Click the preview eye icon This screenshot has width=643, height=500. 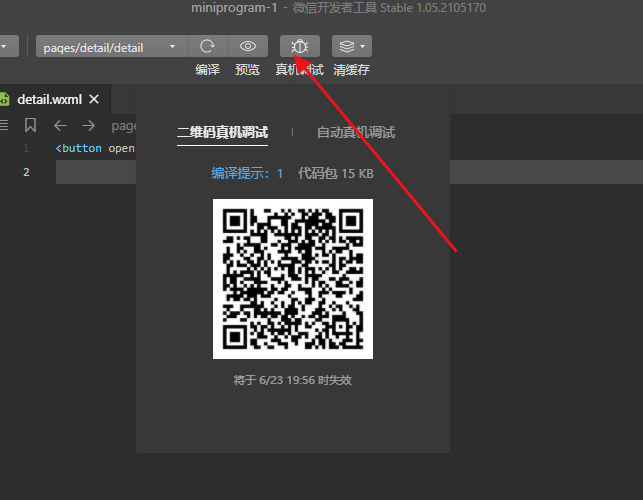tap(248, 46)
